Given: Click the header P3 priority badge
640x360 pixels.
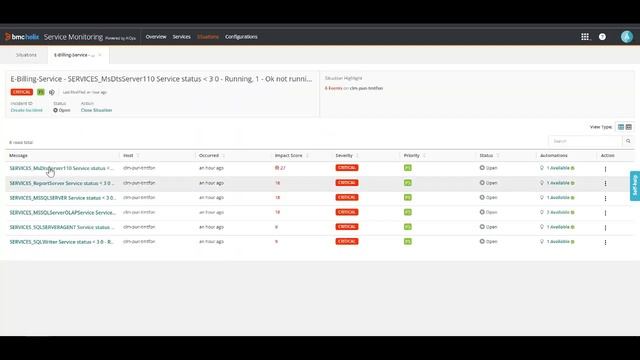Looking at the screenshot, I should [40, 92].
